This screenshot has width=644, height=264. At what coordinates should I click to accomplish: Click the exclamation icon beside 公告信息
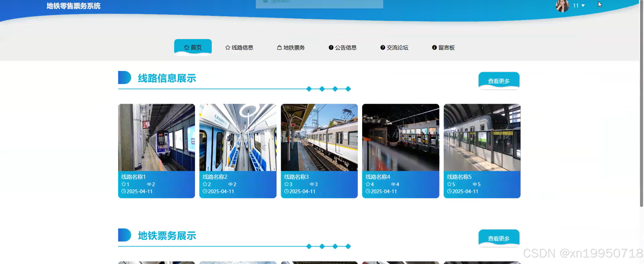(331, 48)
